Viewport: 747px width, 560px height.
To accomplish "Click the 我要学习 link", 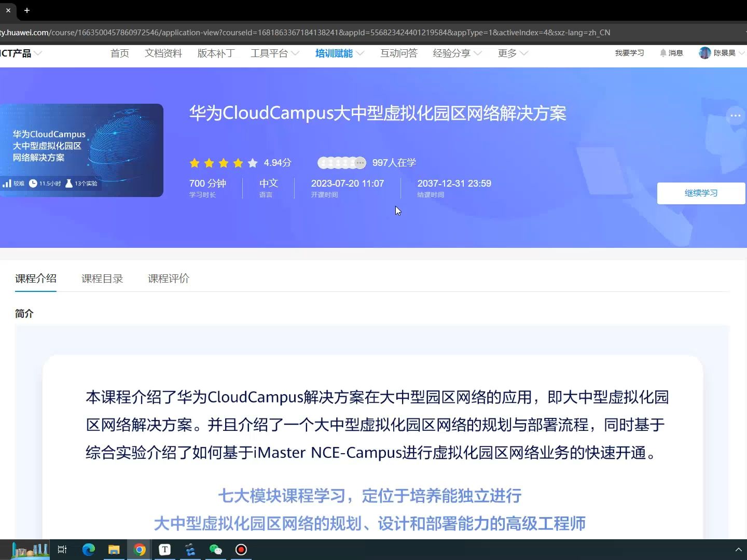I will click(629, 53).
